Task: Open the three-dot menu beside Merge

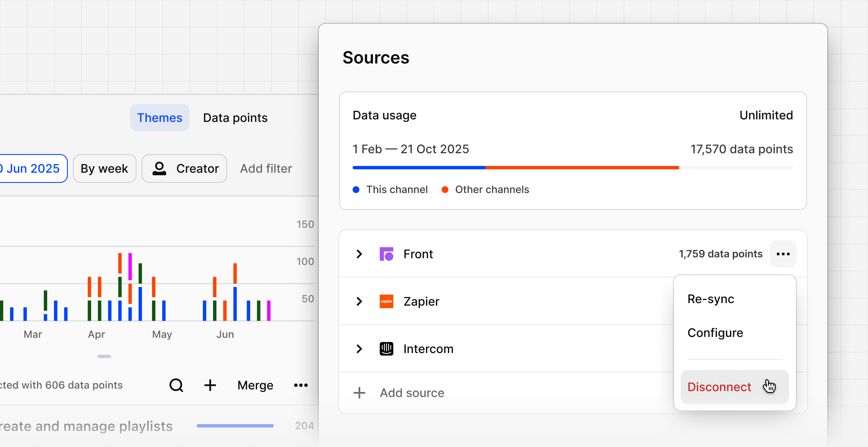Action: click(x=300, y=385)
